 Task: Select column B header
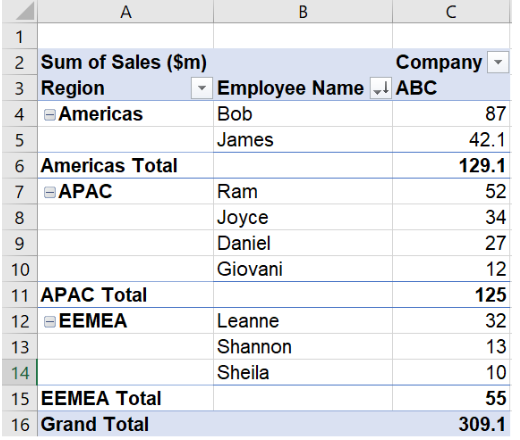303,11
